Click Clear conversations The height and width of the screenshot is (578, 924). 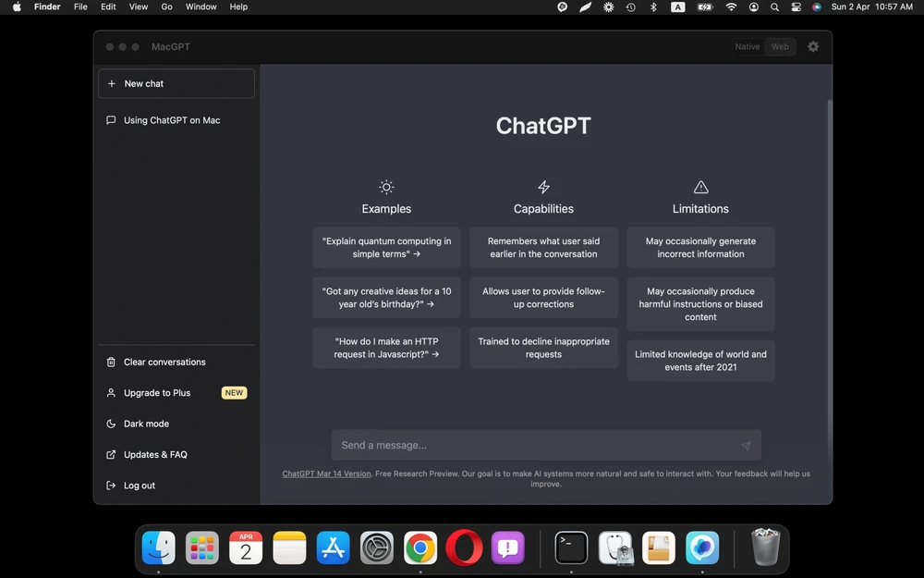176,363
